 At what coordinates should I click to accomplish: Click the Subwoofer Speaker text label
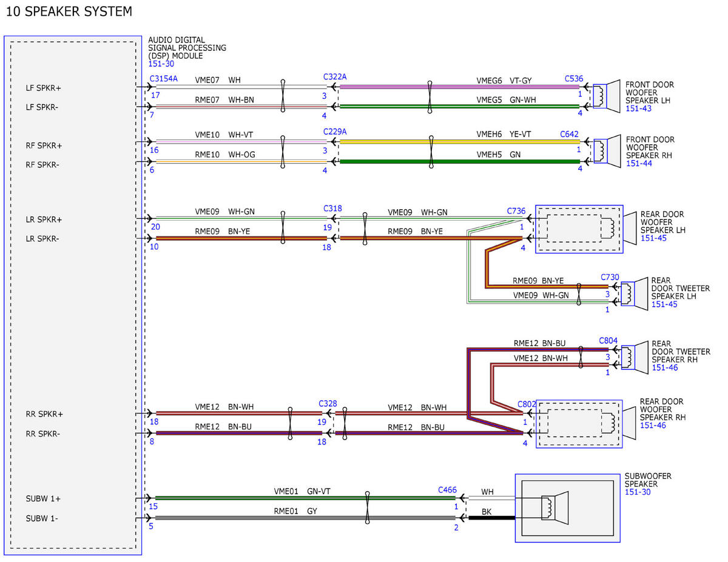tap(648, 480)
